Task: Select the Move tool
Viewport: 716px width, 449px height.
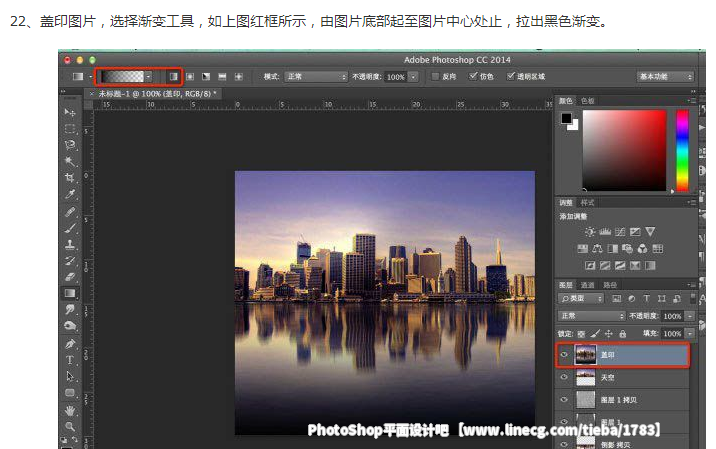Action: click(x=69, y=112)
